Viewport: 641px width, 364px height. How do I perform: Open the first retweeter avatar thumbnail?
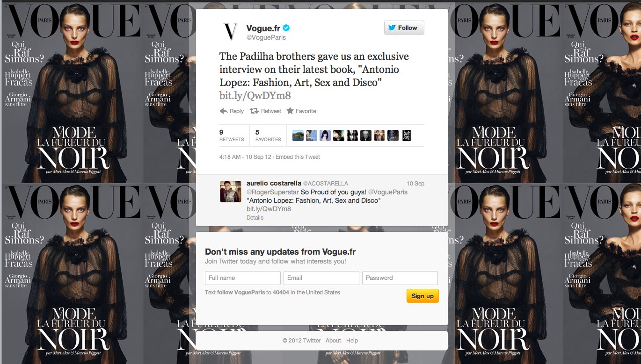pos(298,136)
